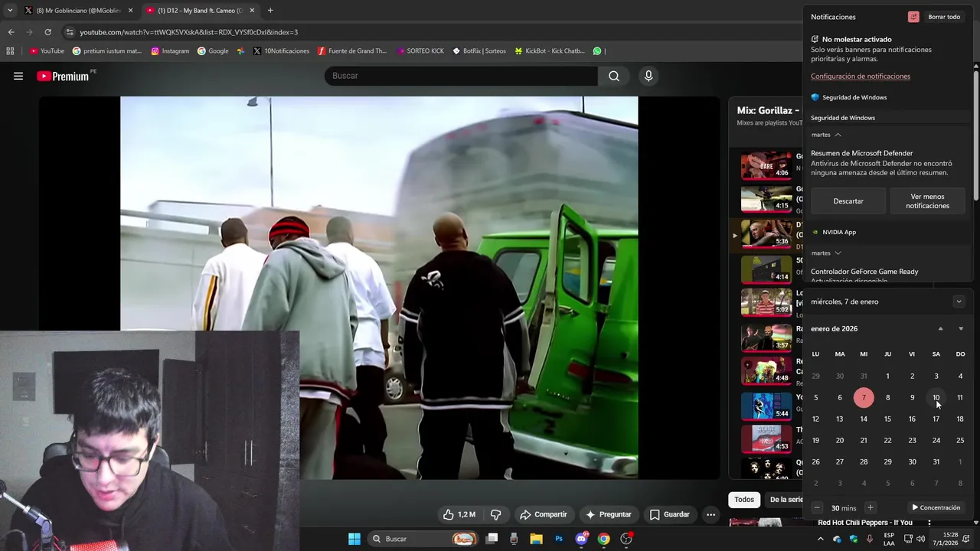Open Discord from the taskbar
The image size is (980, 551).
point(581,539)
